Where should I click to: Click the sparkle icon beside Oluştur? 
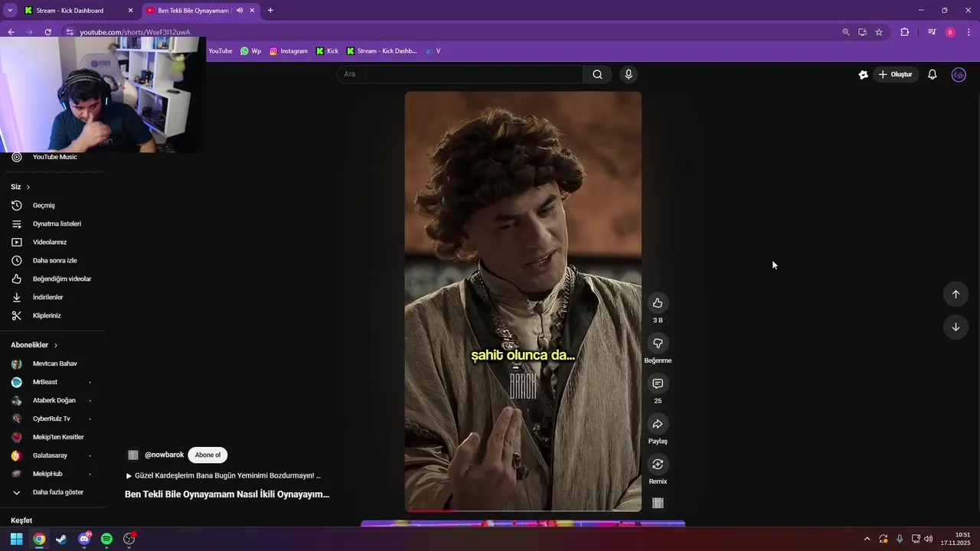(x=863, y=74)
